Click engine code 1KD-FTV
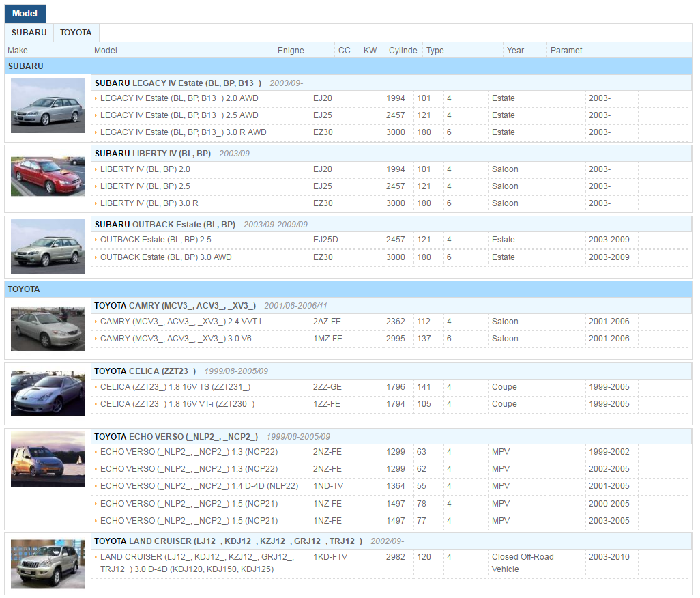The image size is (700, 598). coord(331,557)
